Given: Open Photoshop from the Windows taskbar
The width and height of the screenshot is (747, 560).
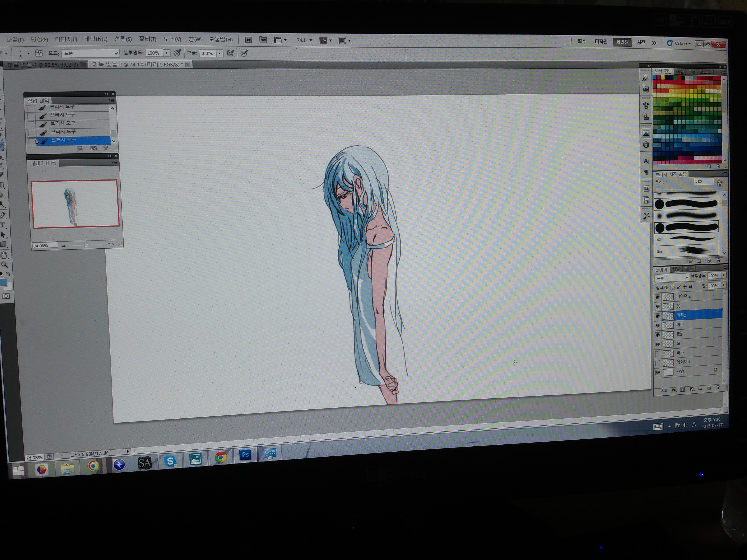Looking at the screenshot, I should coord(245,455).
